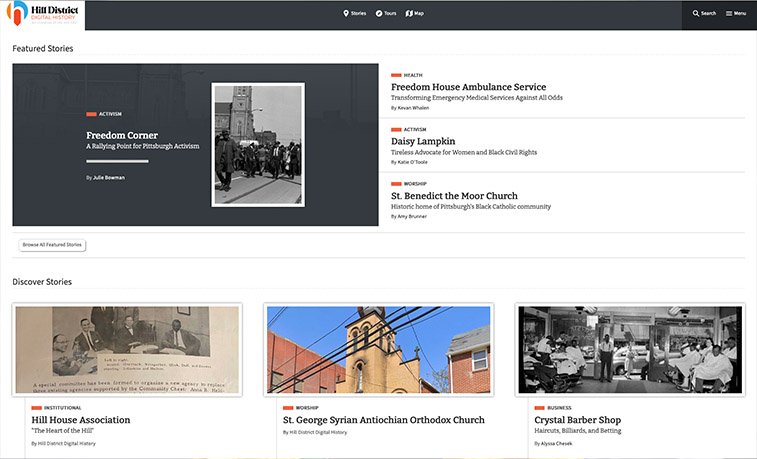Open the Hill House Association story title
Viewport: 757px width, 459px height.
click(x=81, y=420)
